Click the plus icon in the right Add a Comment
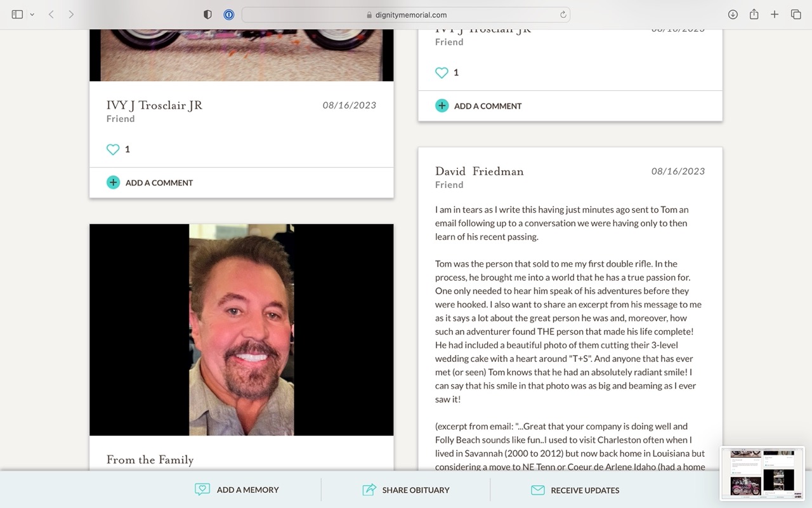The width and height of the screenshot is (812, 508). 442,105
